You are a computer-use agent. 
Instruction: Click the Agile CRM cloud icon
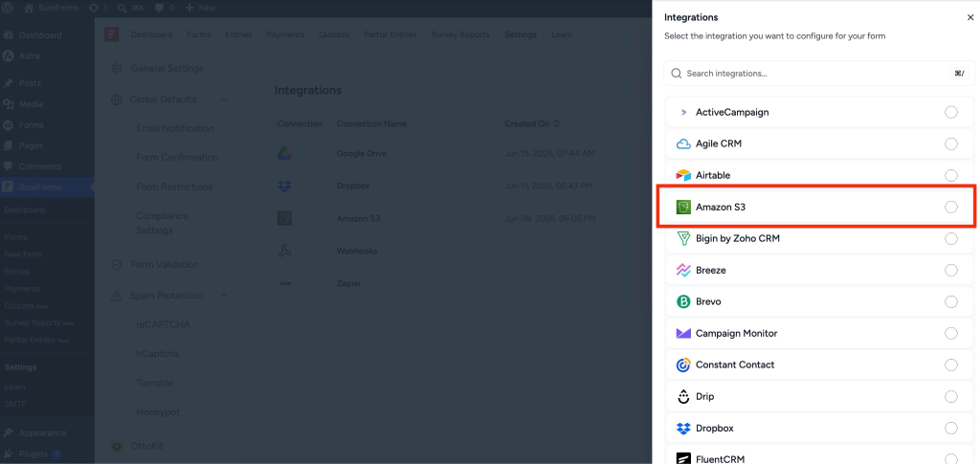[683, 144]
